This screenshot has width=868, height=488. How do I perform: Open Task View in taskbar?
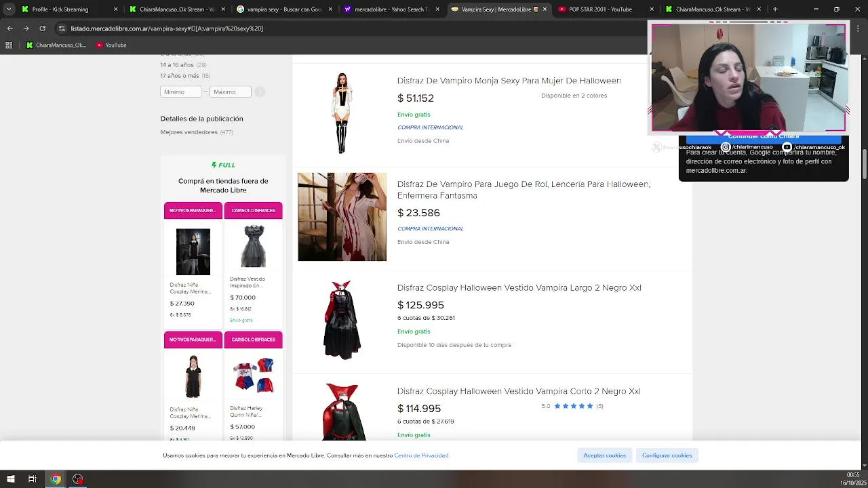[x=32, y=479]
